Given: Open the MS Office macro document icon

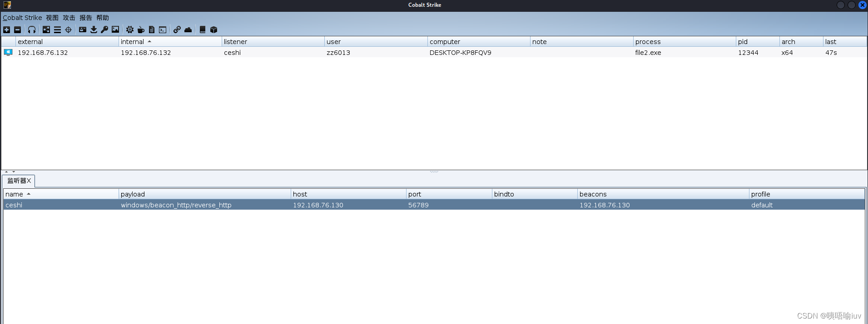Looking at the screenshot, I should 152,29.
